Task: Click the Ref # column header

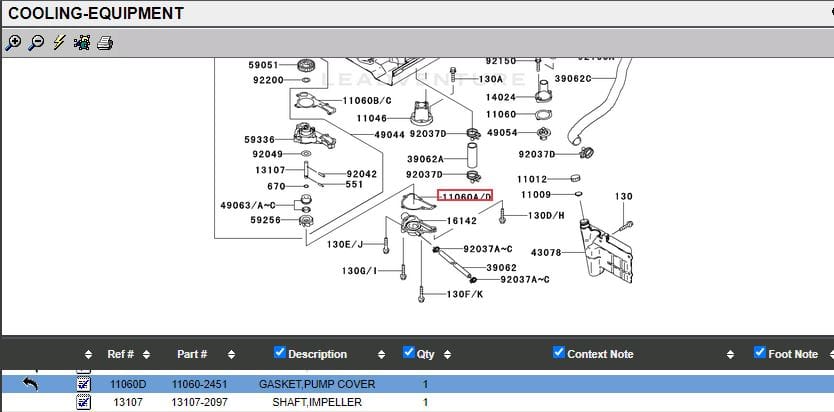Action: point(120,354)
